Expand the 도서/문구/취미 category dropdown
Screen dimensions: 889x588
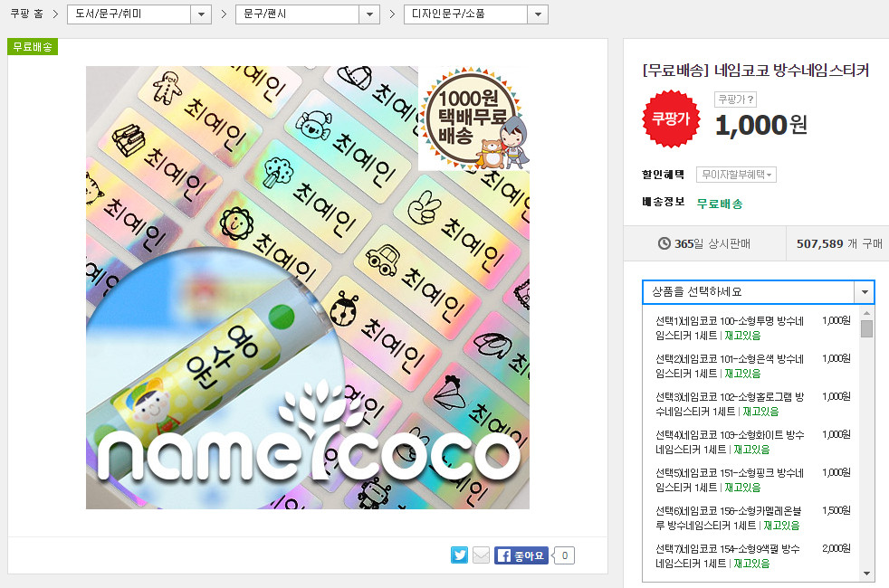coord(201,14)
